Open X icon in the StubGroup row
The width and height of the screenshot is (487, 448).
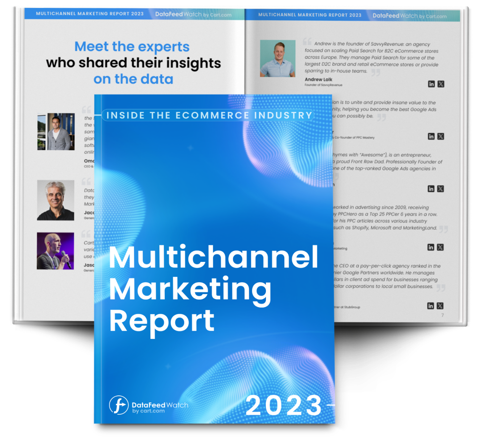tap(440, 306)
